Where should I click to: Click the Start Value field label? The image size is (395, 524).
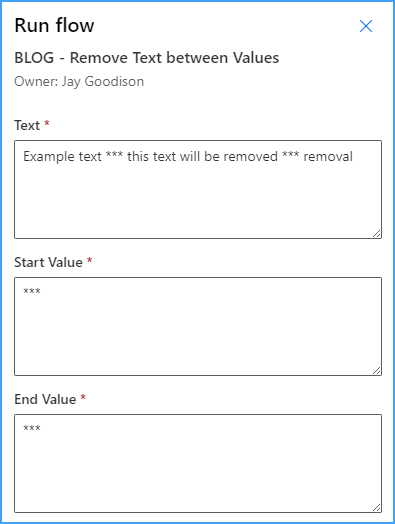tap(48, 262)
